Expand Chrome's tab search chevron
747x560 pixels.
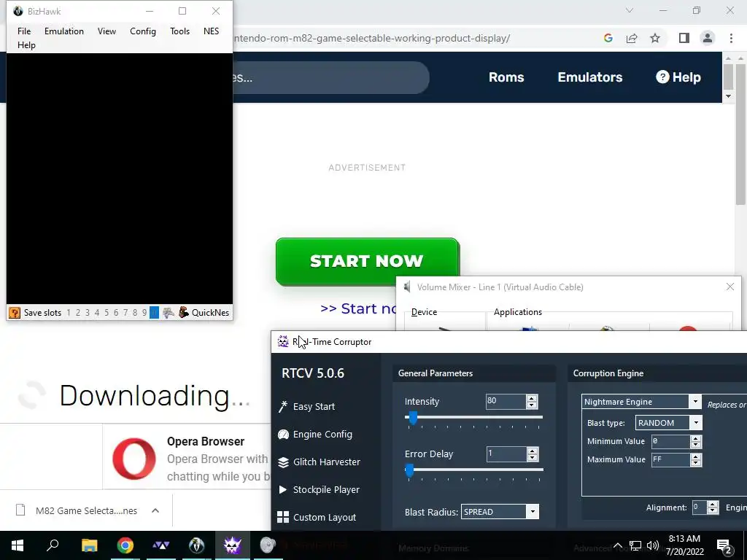click(x=630, y=10)
